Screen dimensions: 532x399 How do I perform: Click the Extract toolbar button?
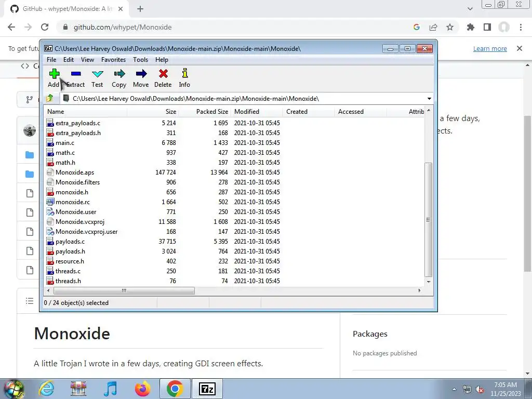pyautogui.click(x=76, y=78)
